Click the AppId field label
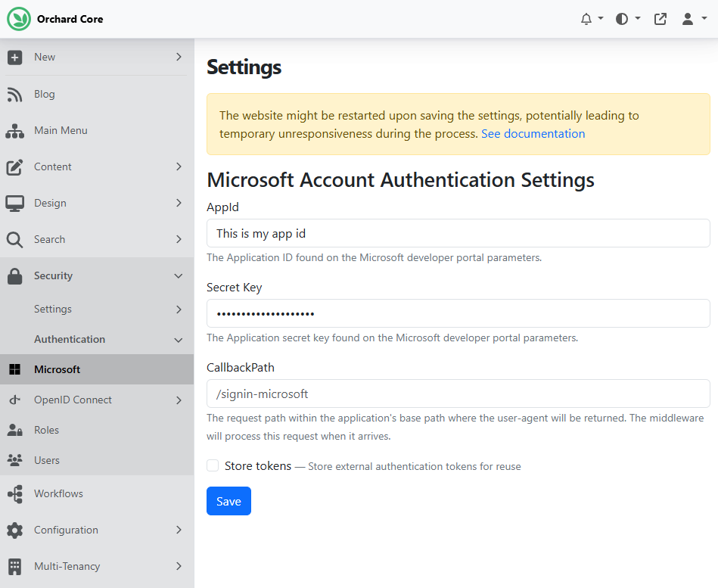 (222, 207)
